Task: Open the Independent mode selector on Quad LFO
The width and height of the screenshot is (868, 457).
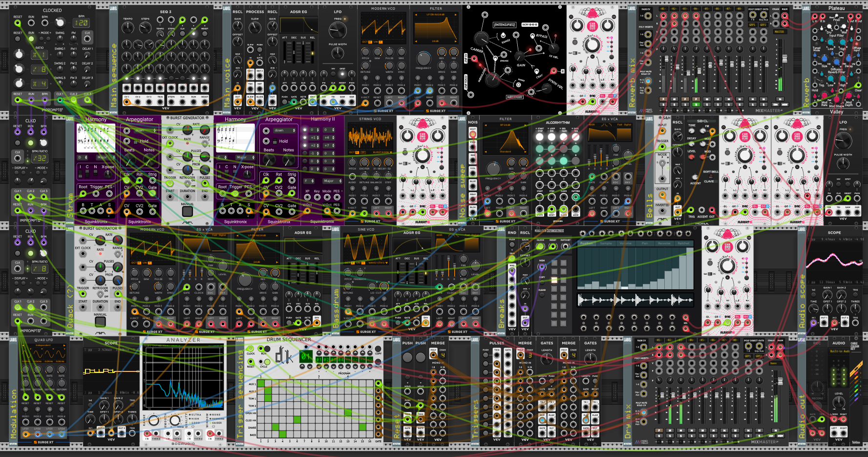Action: click(43, 345)
